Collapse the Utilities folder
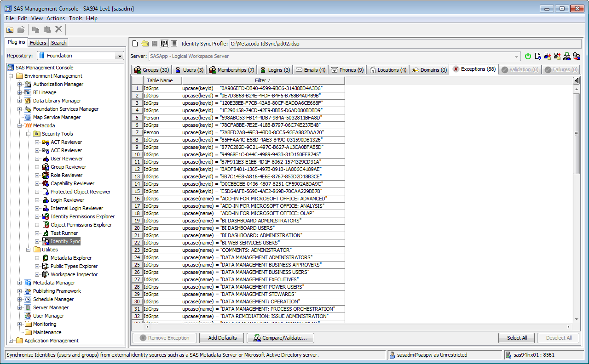 point(29,250)
